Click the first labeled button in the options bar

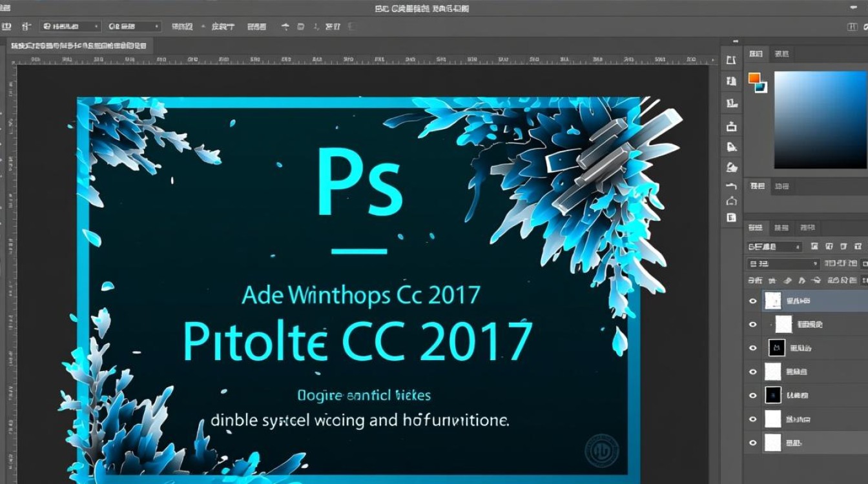183,26
